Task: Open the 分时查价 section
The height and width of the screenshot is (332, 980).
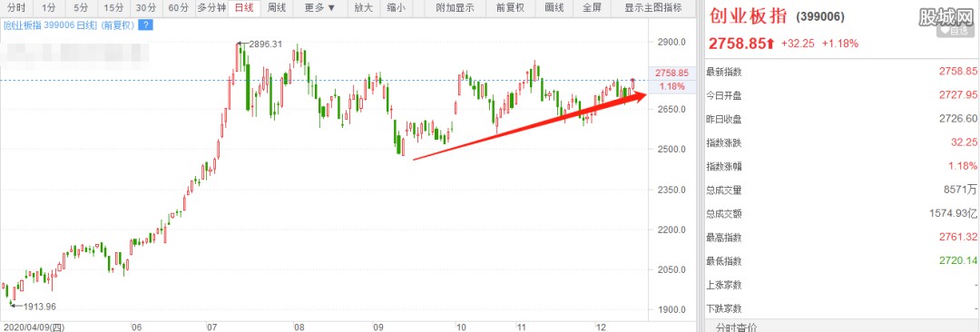Action: (x=736, y=327)
